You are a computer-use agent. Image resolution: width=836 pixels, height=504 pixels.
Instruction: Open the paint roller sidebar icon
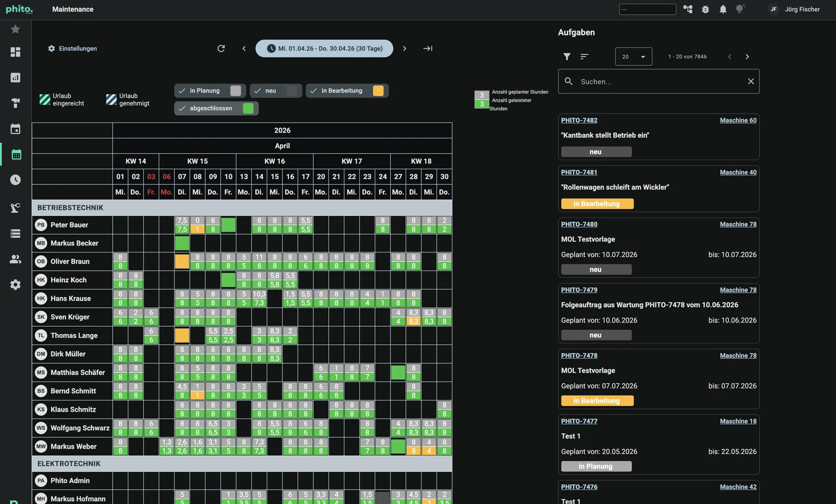15,103
